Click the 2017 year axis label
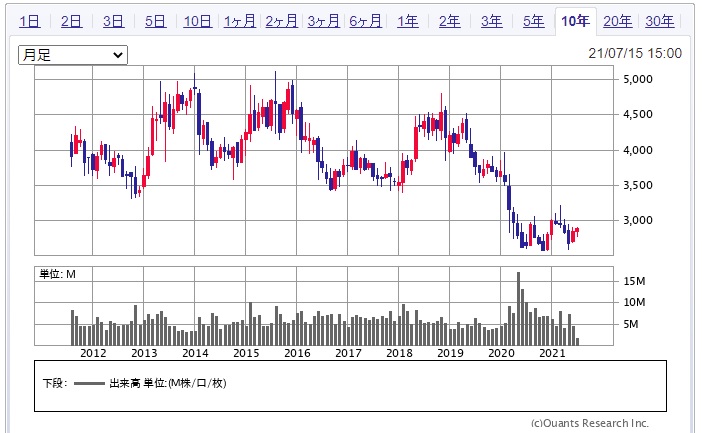The height and width of the screenshot is (433, 702). tap(348, 353)
